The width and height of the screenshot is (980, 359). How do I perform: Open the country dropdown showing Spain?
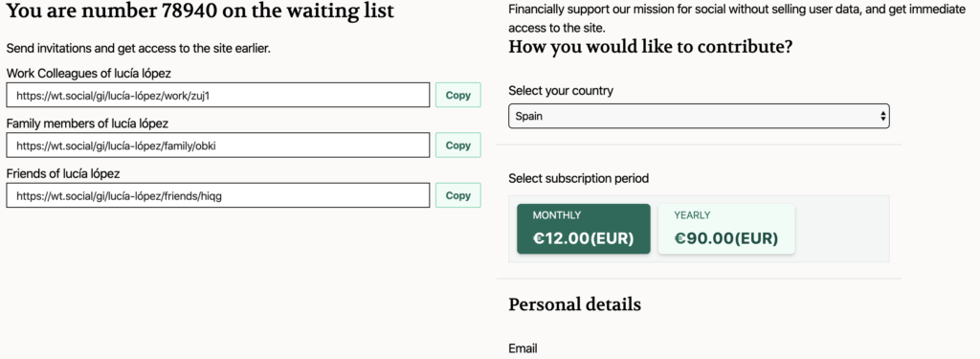tap(699, 117)
